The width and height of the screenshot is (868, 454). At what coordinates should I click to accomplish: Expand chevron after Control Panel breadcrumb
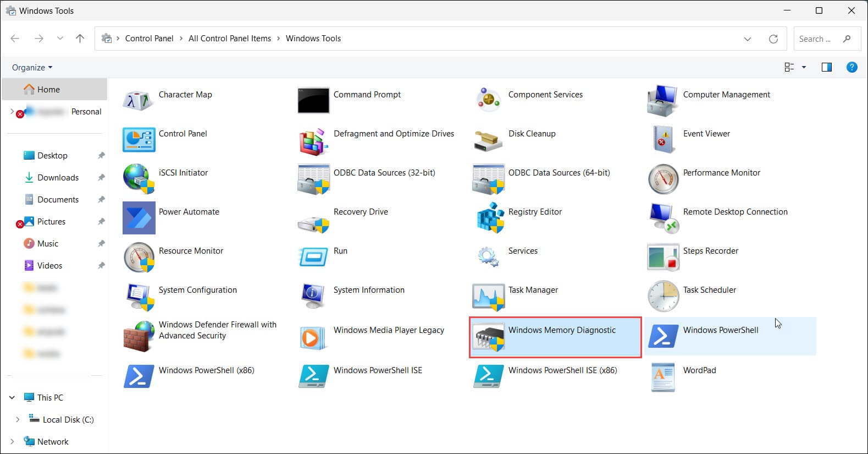click(x=181, y=39)
